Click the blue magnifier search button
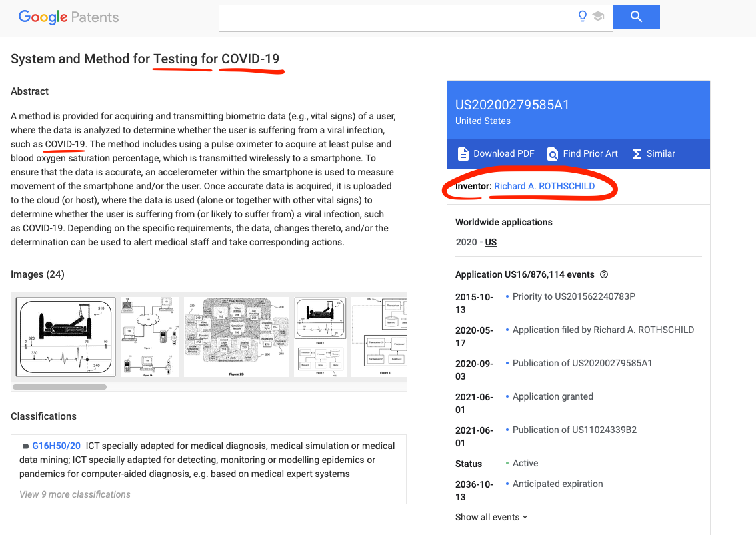This screenshot has width=756, height=535. (x=637, y=17)
